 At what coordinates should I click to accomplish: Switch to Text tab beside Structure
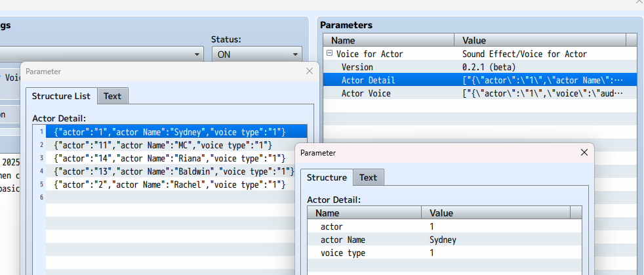point(368,178)
